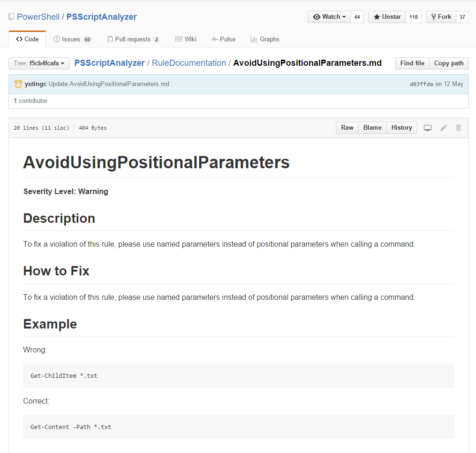Click the repository book icon
This screenshot has width=476, height=453.
coord(11,17)
